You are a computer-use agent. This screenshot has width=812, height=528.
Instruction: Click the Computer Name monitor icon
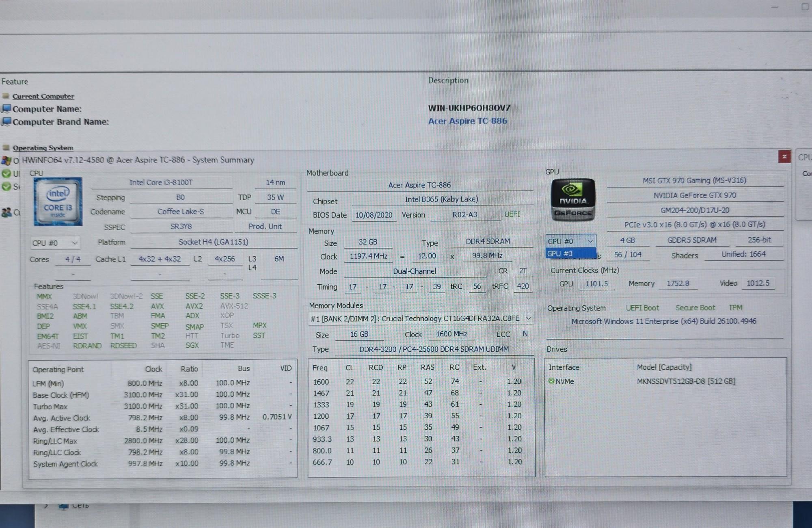click(x=6, y=108)
